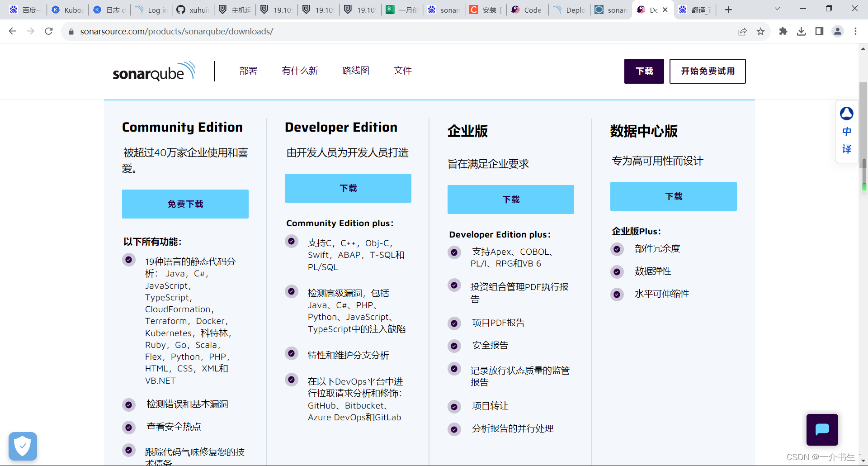The image size is (868, 466).
Task: Open a new browser tab
Action: (x=728, y=10)
